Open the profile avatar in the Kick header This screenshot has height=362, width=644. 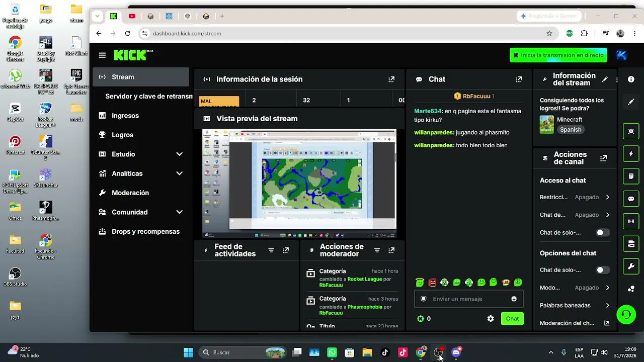coord(622,55)
